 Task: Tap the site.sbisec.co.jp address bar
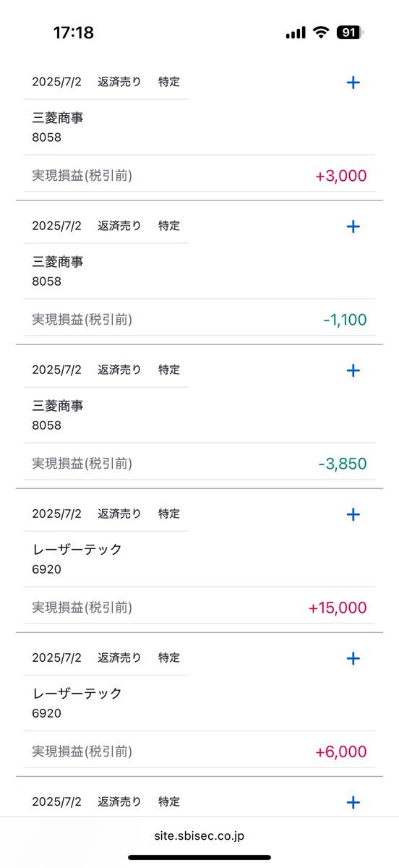pos(199,835)
